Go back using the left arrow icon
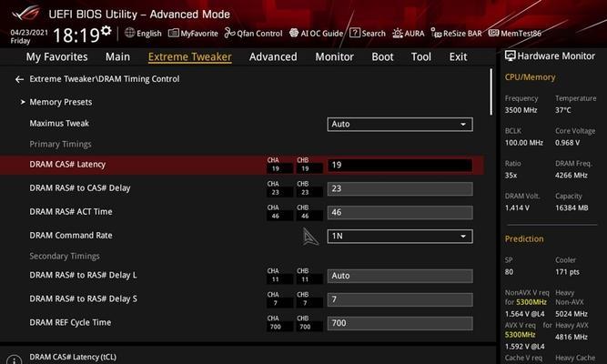This screenshot has height=364, width=607. 19,79
